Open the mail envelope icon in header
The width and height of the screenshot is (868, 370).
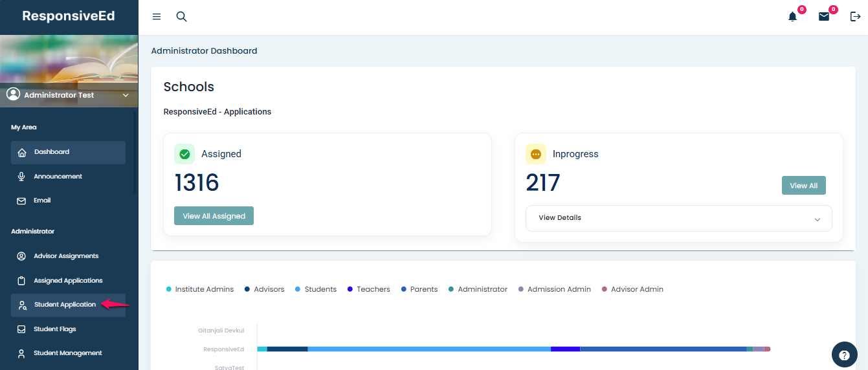click(823, 17)
